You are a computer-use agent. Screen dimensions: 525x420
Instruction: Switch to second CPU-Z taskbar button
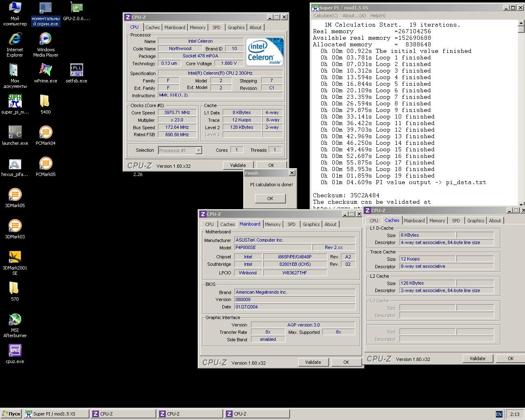tap(189, 414)
